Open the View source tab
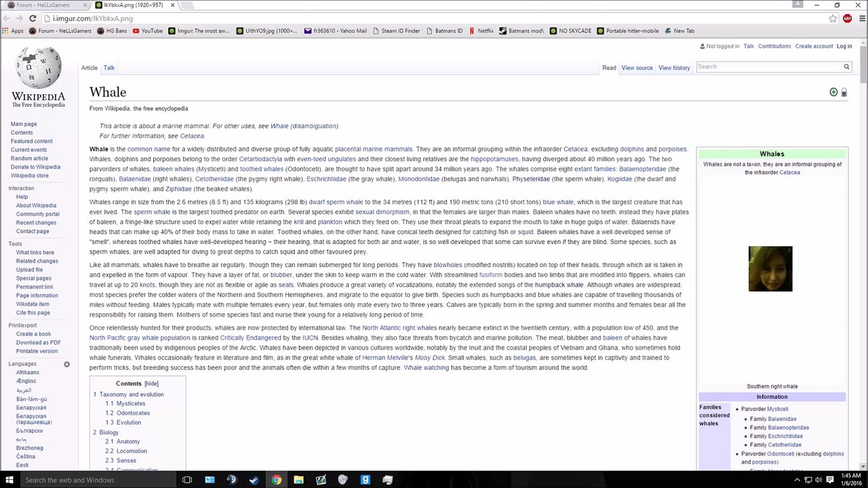Viewport: 868px width, 488px height. tap(637, 68)
